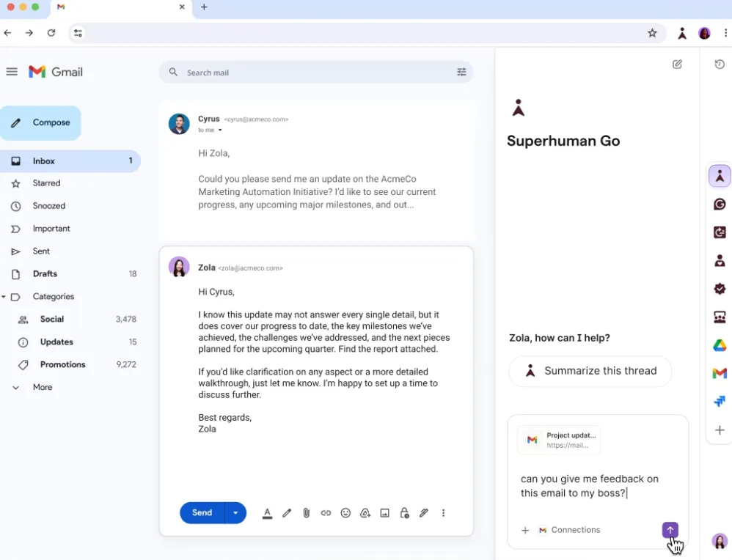Insert an emoji in reply

(x=345, y=513)
